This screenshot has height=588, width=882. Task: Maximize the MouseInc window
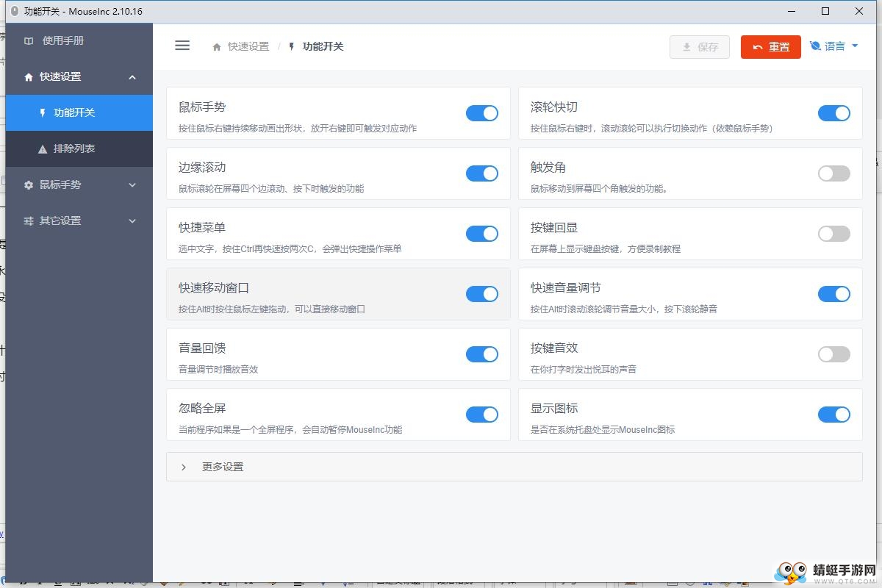825,11
